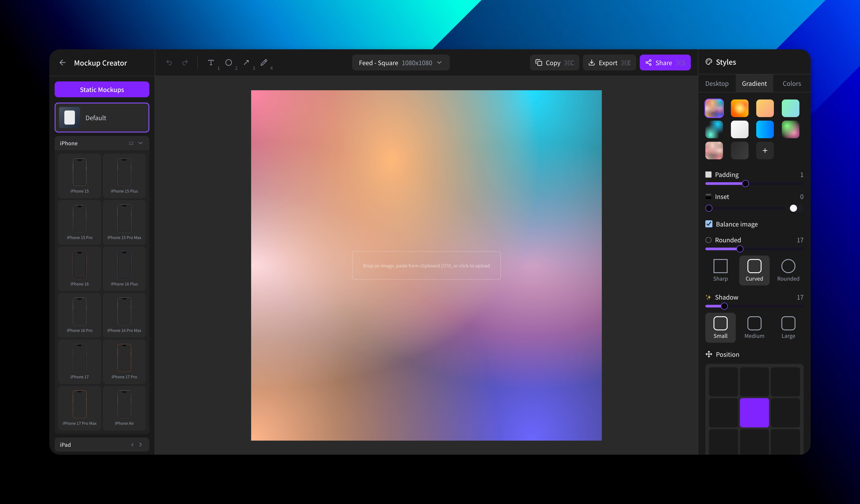This screenshot has height=504, width=860.
Task: Toggle the Balance image checkbox
Action: pos(709,224)
